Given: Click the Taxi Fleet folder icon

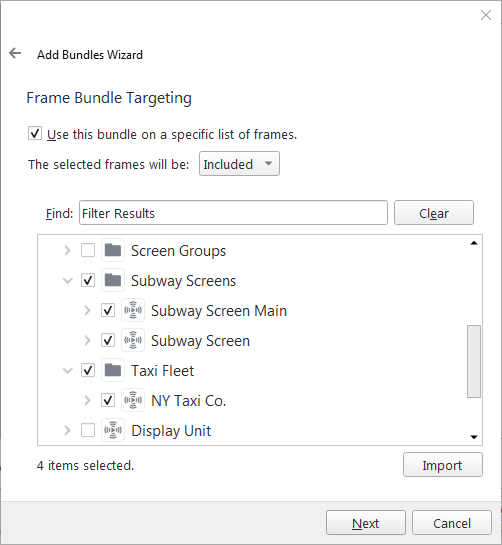Looking at the screenshot, I should point(113,370).
